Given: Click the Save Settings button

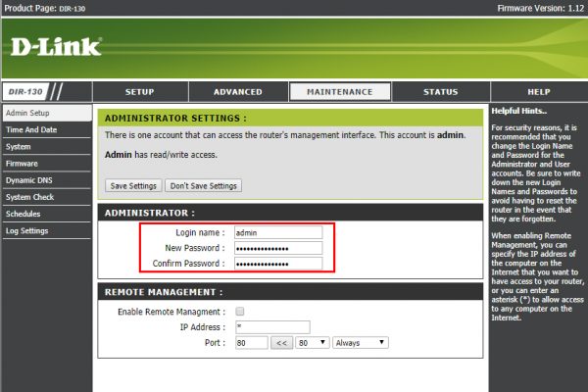Looking at the screenshot, I should tap(133, 185).
